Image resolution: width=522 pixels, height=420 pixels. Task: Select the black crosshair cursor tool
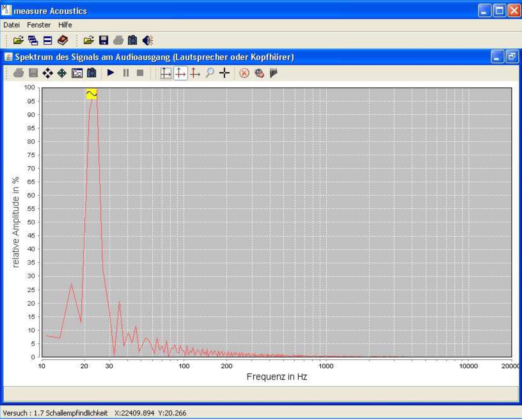tap(224, 73)
